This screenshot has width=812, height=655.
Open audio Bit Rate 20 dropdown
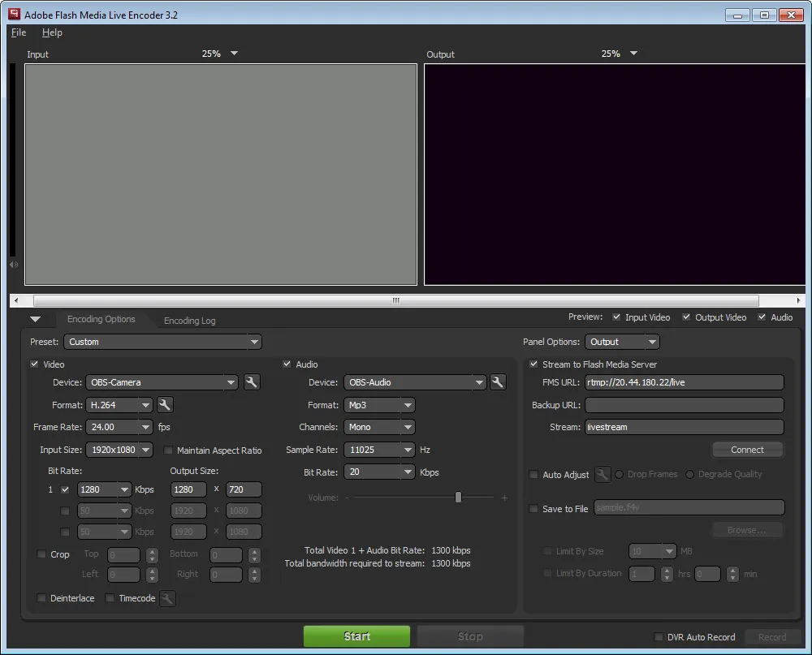pyautogui.click(x=379, y=472)
